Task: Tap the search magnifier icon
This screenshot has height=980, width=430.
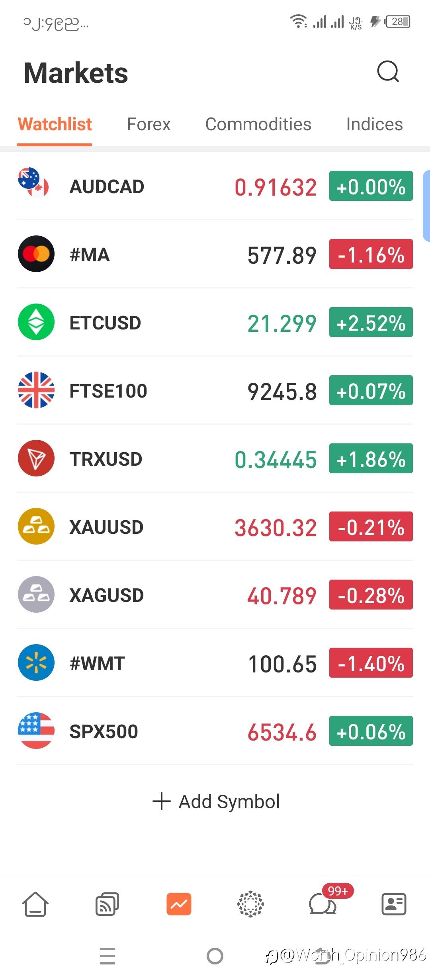Action: (x=388, y=72)
